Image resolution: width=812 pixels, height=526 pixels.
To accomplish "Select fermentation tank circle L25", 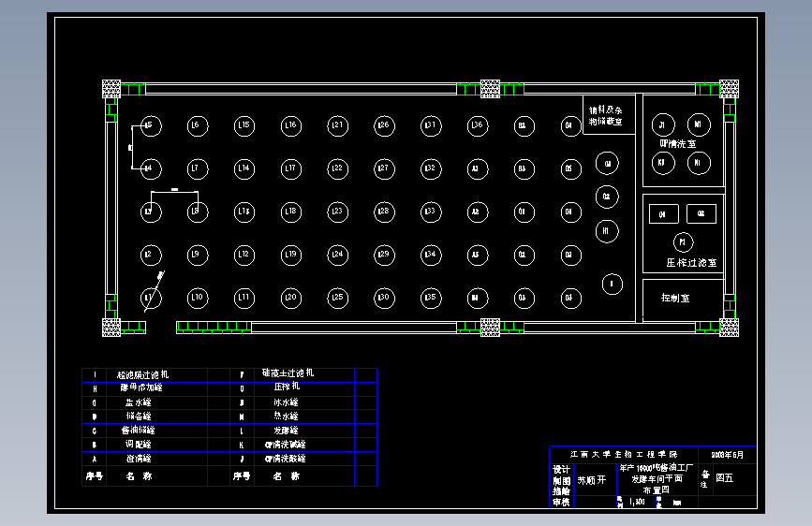I will tap(338, 298).
